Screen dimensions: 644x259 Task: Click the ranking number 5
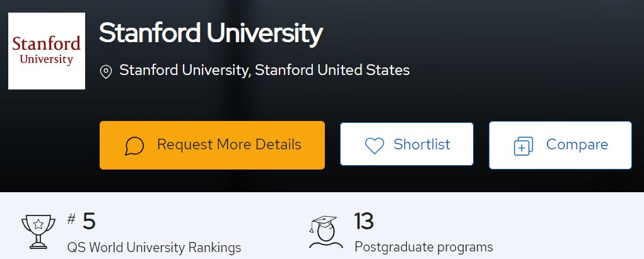[89, 221]
